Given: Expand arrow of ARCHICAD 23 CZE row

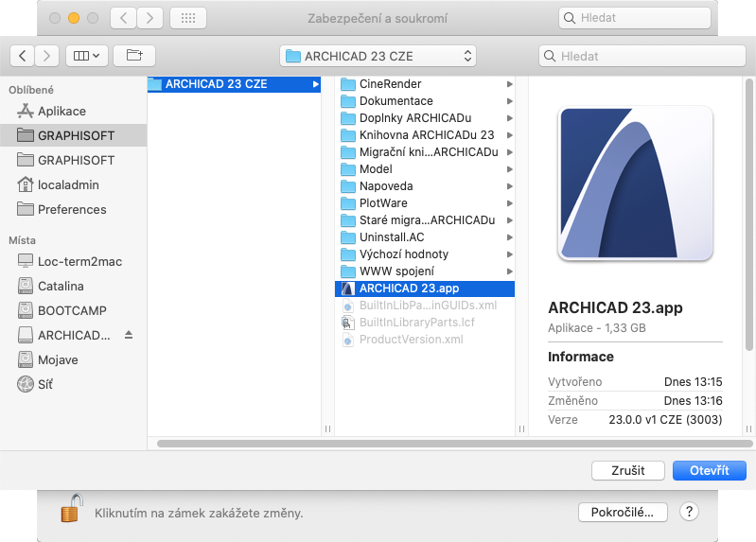Looking at the screenshot, I should click(316, 84).
